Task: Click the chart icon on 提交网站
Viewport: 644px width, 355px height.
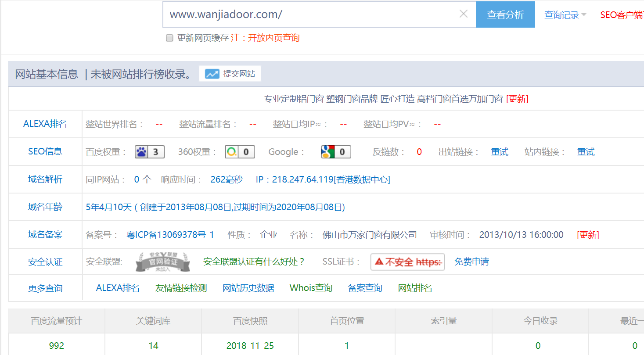Action: [212, 74]
